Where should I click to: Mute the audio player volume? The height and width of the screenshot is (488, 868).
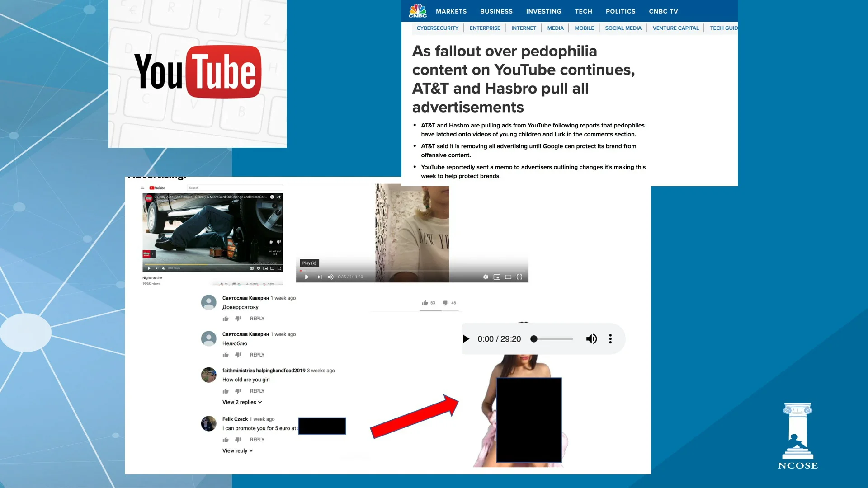[x=591, y=339]
